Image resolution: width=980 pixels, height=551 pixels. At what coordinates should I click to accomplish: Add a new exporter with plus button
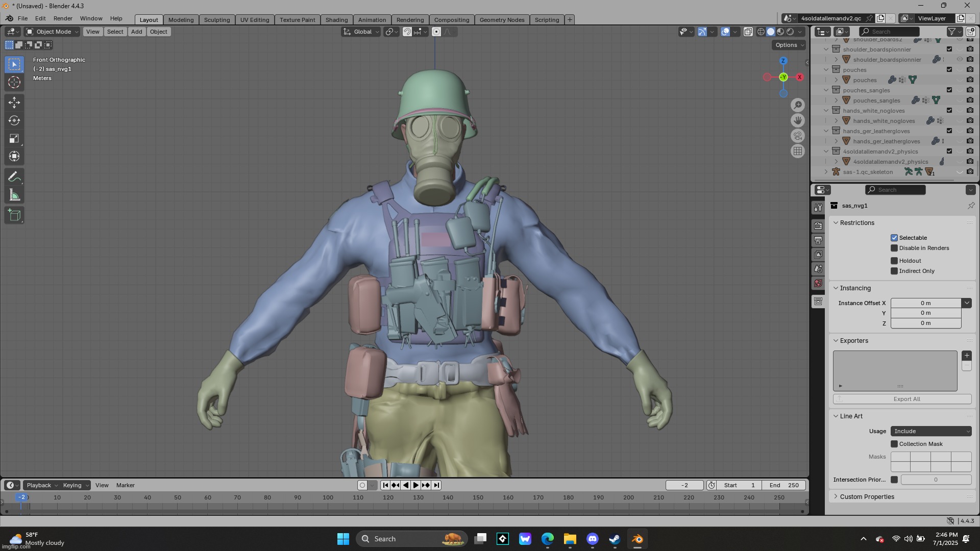click(967, 356)
